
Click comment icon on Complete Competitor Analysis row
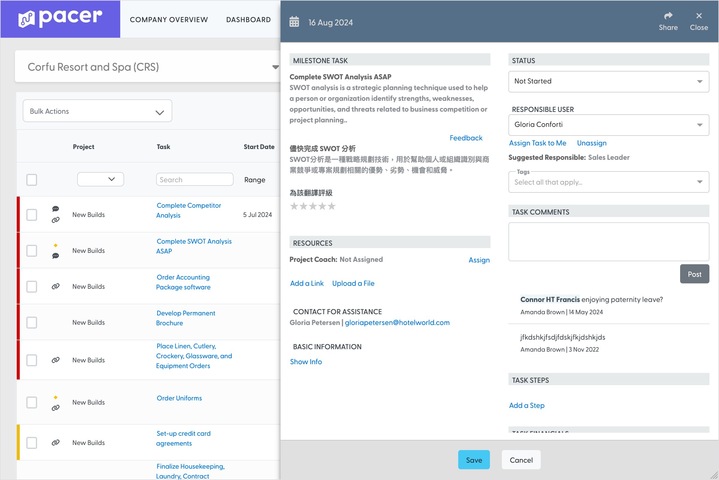55,209
